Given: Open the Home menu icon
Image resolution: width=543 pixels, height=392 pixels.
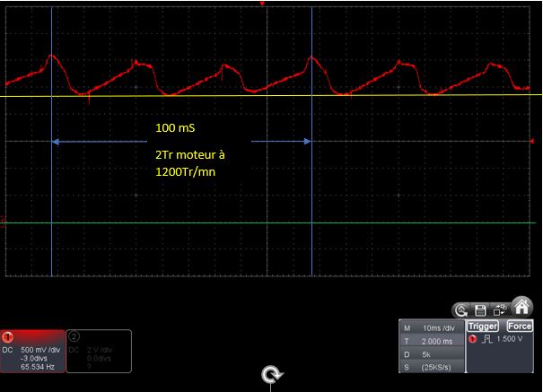Looking at the screenshot, I should pyautogui.click(x=521, y=307).
